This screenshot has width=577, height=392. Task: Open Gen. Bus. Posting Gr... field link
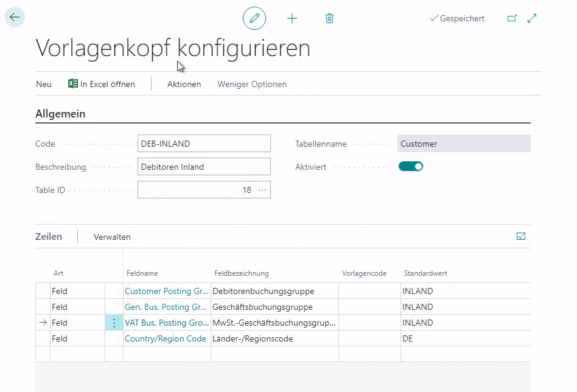tap(166, 307)
